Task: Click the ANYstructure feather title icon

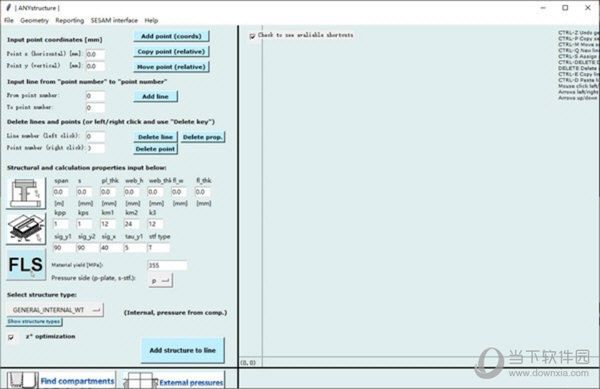Action: click(x=8, y=7)
